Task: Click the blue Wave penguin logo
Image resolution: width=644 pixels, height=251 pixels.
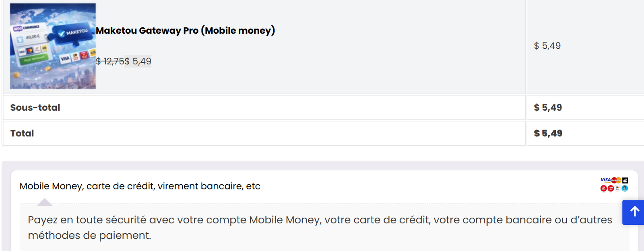Action: [625, 188]
